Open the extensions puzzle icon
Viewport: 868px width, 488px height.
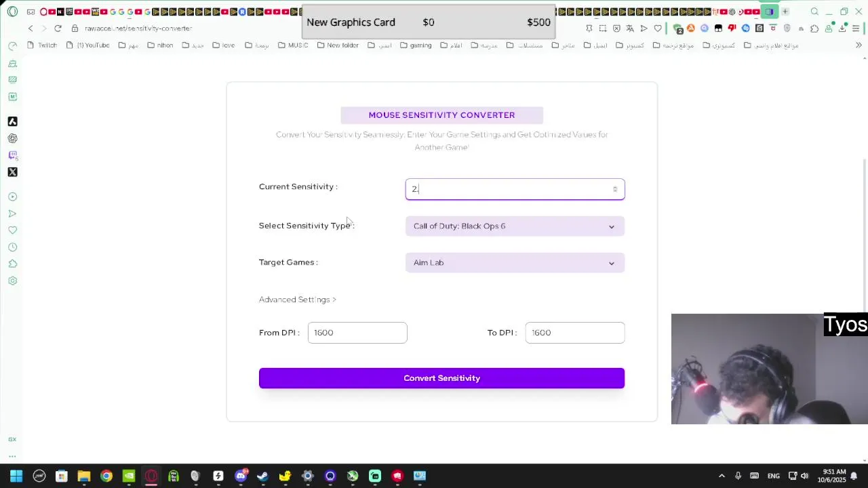[814, 28]
